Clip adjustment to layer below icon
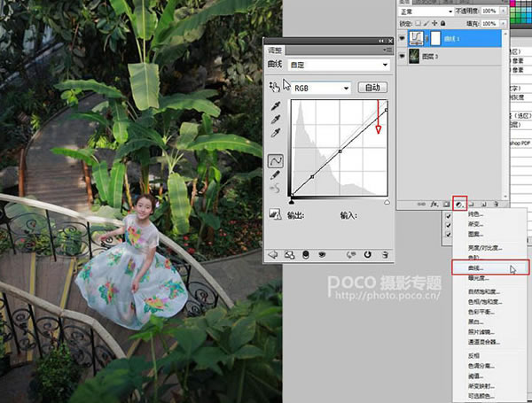Viewport: 532px width, 403px height. pos(306,254)
